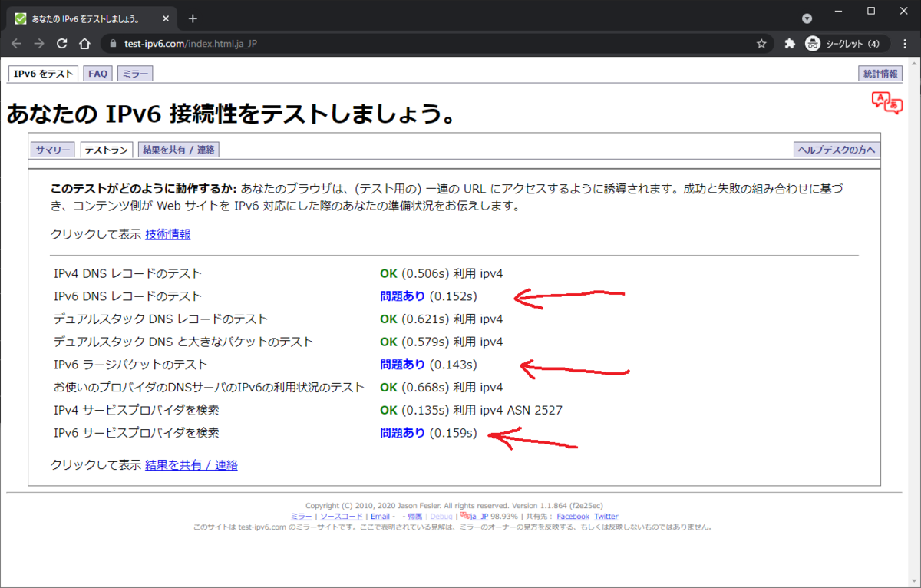921x588 pixels.
Task: Click the footer Twitter link
Action: point(606,517)
